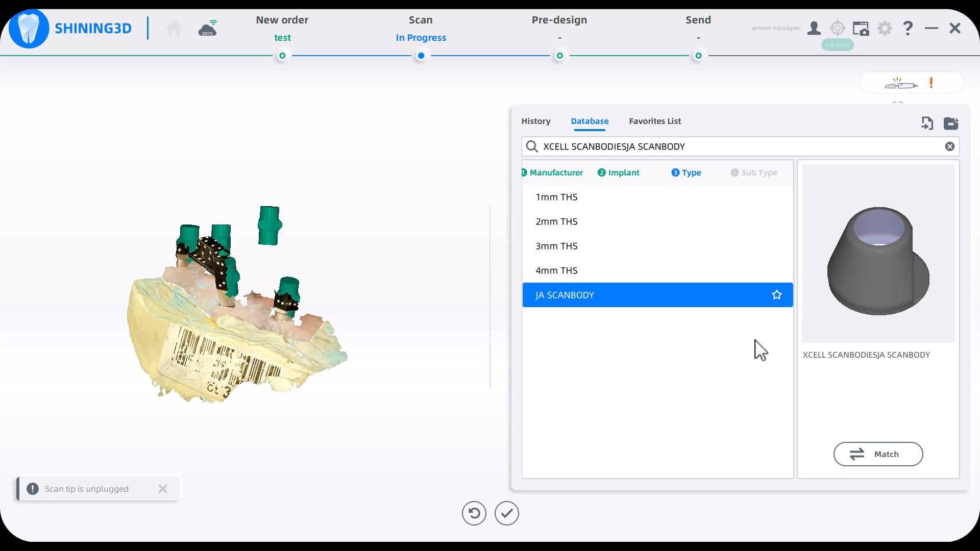This screenshot has height=551, width=980.
Task: Click the days-remaining badge under calibration icon
Action: [x=838, y=45]
